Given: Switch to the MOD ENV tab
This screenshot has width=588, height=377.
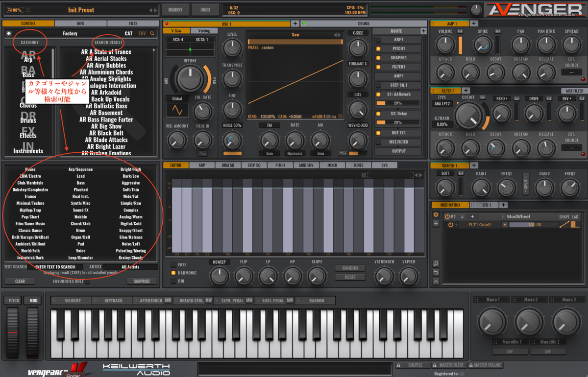Looking at the screenshot, I should [x=306, y=165].
